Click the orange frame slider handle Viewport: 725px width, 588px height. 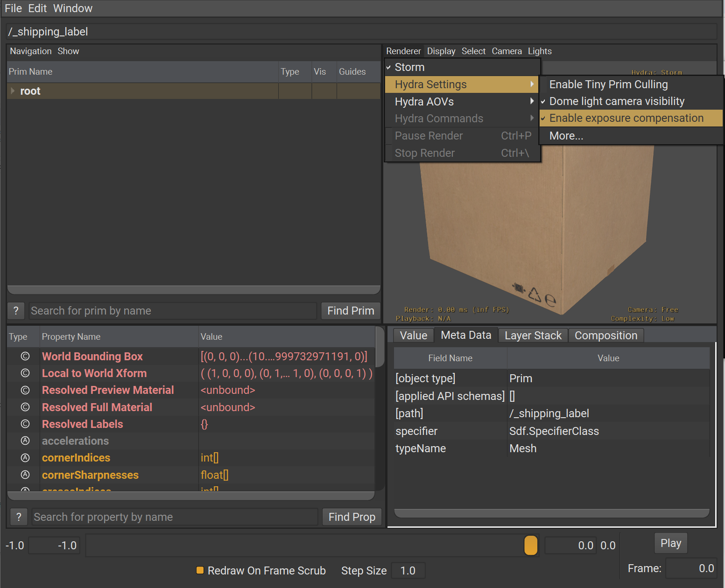point(531,545)
